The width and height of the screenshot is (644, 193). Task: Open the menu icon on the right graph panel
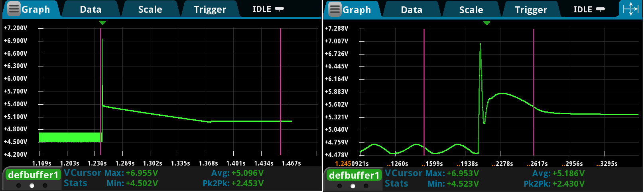pos(335,9)
